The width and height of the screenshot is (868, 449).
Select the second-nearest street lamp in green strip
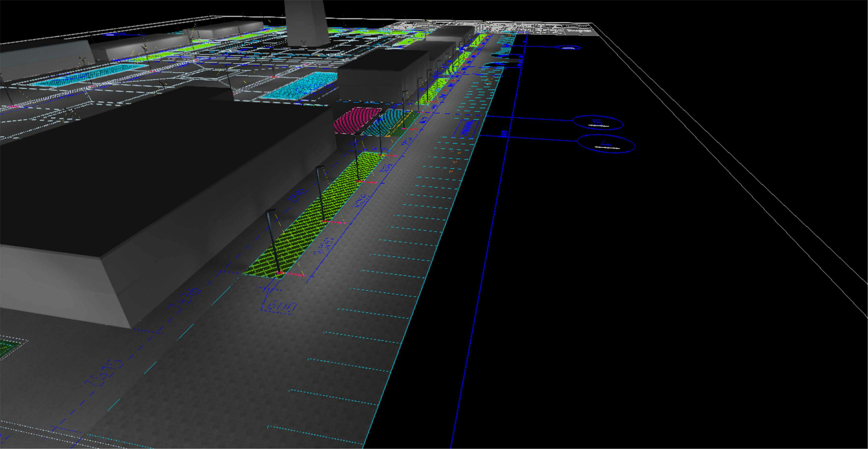point(321,193)
